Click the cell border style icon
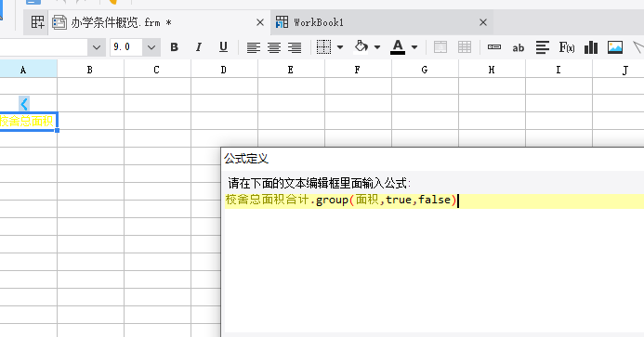The height and width of the screenshot is (337, 644). click(x=323, y=47)
